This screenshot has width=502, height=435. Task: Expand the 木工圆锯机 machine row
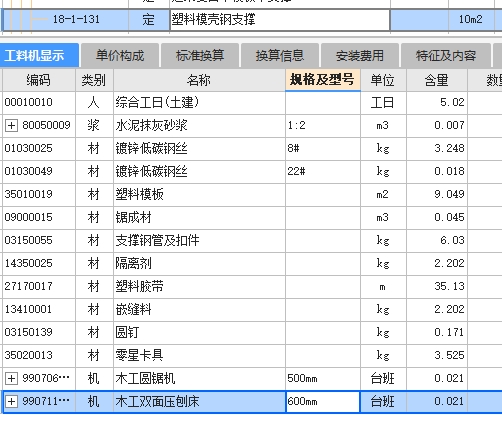(x=11, y=379)
